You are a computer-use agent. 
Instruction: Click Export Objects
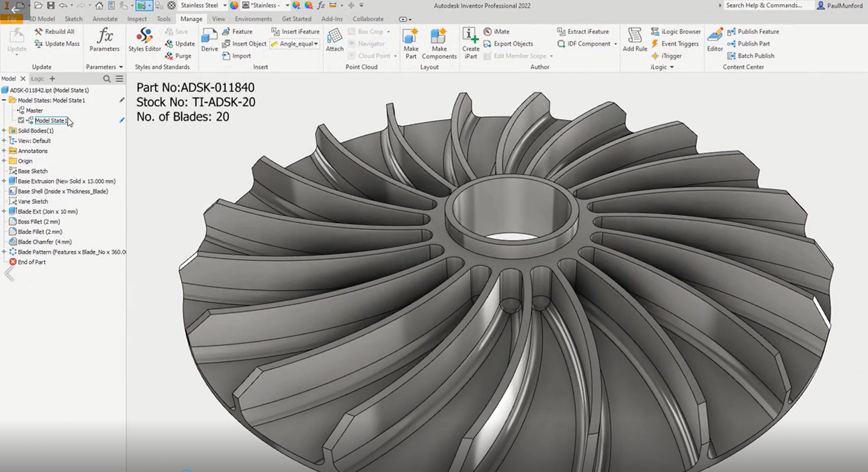coord(508,44)
